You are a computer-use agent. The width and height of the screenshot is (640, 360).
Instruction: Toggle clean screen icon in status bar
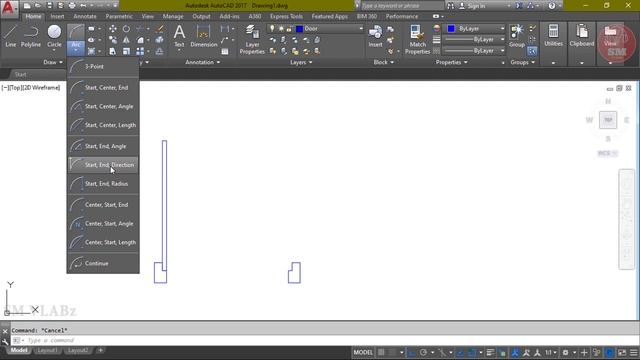[x=622, y=352]
